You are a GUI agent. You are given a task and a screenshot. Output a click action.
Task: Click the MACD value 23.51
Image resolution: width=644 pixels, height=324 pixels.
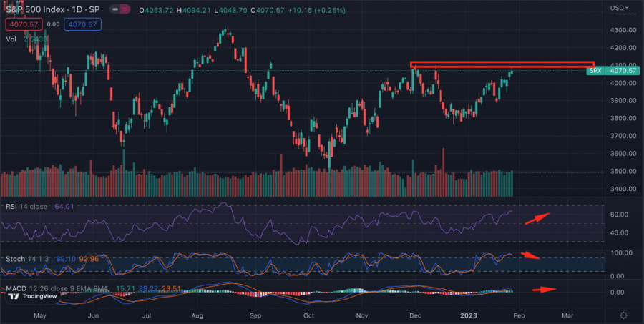point(171,289)
